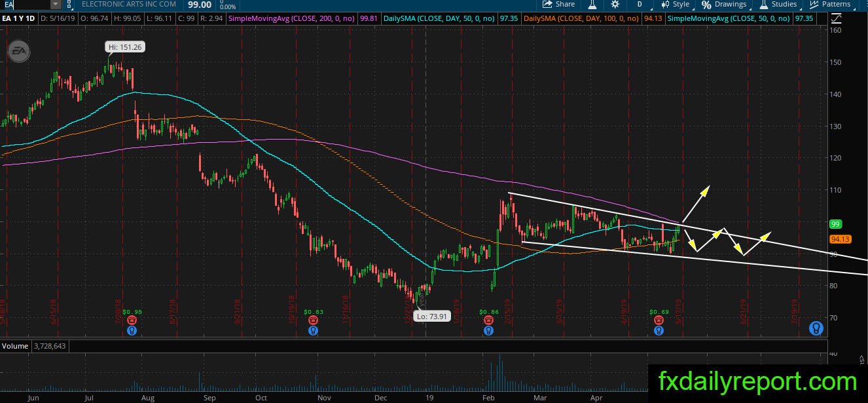Click the Share button
This screenshot has width=868, height=403.
(x=558, y=4)
